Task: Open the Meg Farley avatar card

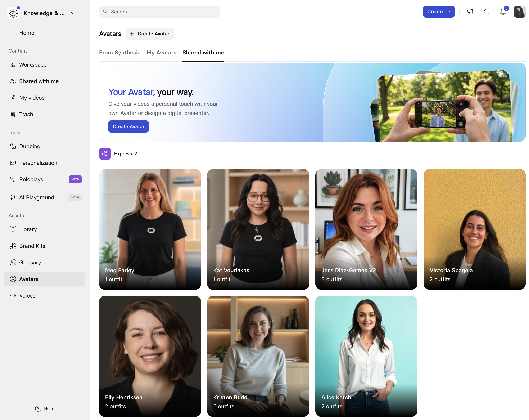Action: point(150,229)
